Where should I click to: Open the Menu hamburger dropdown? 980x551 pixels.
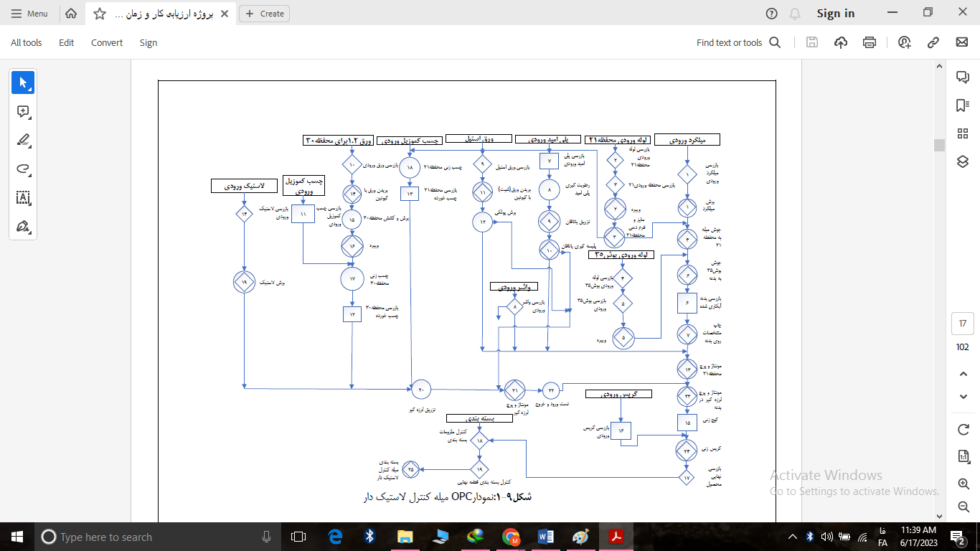point(30,14)
